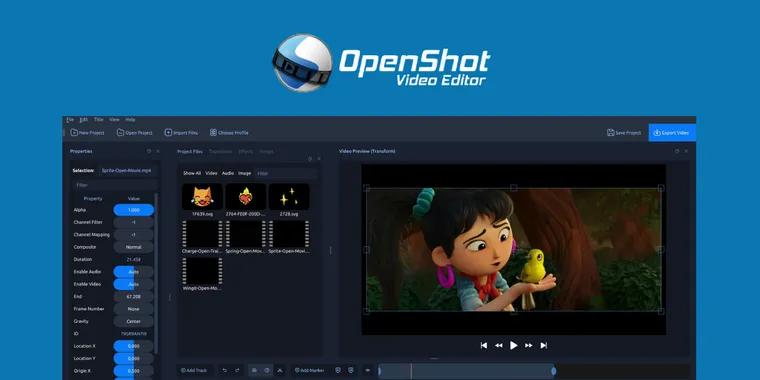Open the Choose Profile icon
This screenshot has width=760, height=380.
click(x=213, y=132)
